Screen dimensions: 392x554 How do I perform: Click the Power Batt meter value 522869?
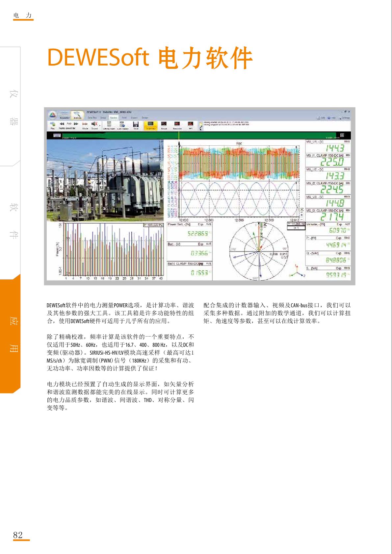point(198,234)
